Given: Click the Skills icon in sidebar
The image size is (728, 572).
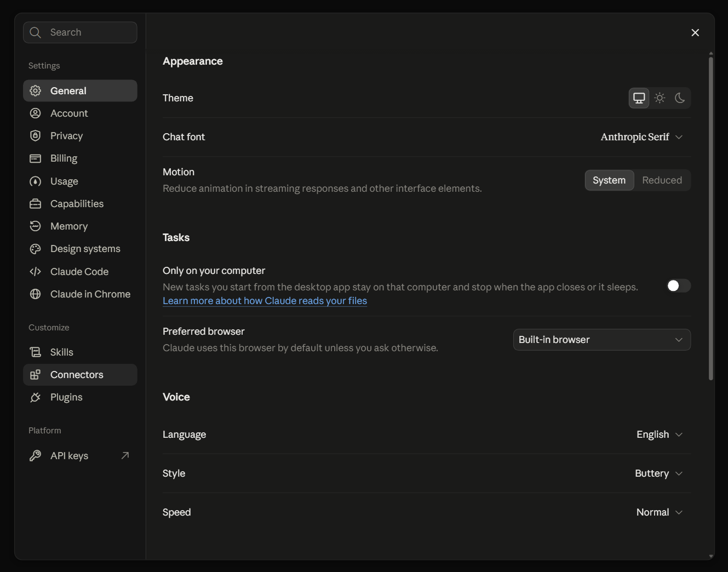Looking at the screenshot, I should pyautogui.click(x=36, y=352).
